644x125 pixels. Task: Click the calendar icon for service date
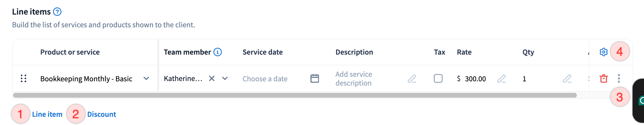pos(315,79)
